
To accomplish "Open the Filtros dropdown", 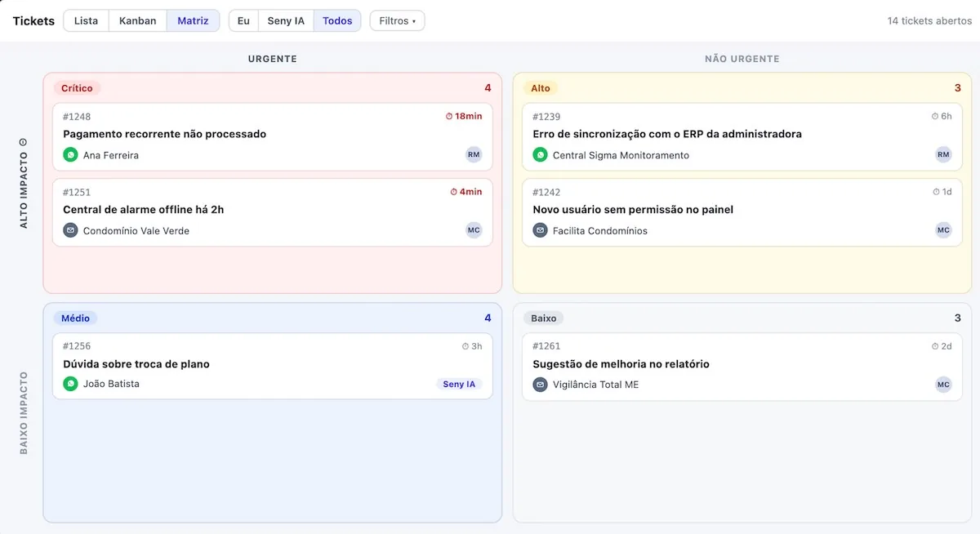I will coord(397,20).
